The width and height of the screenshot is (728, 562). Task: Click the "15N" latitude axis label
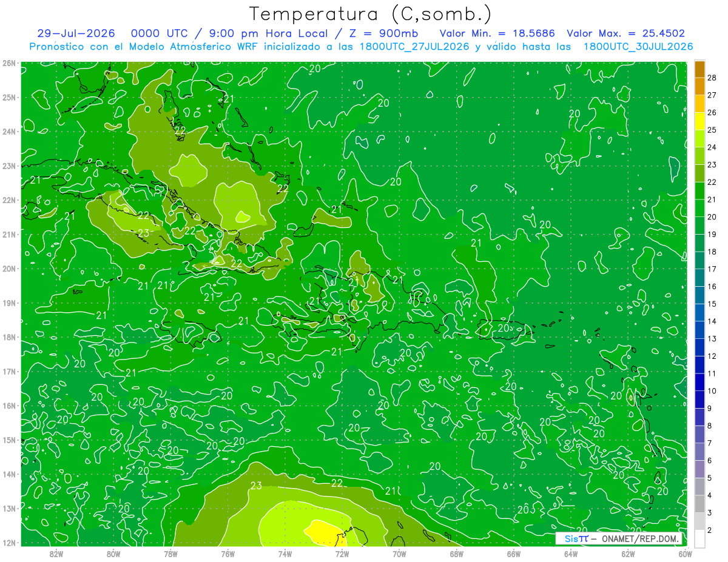pos(9,440)
